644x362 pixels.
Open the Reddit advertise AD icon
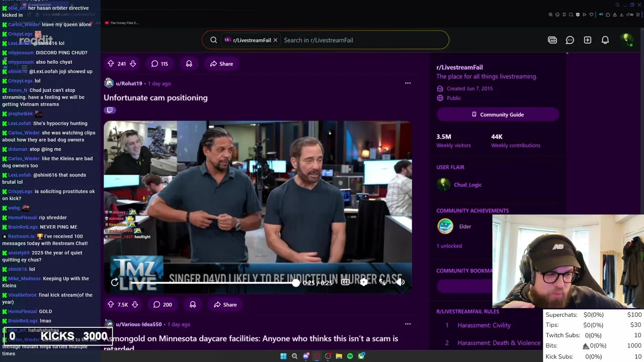(552, 40)
